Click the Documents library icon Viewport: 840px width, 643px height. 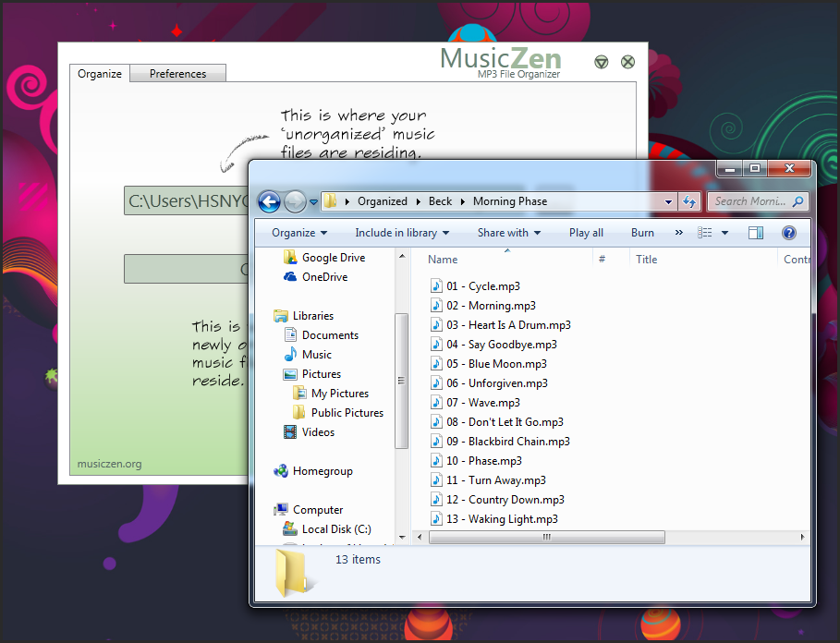[x=290, y=335]
